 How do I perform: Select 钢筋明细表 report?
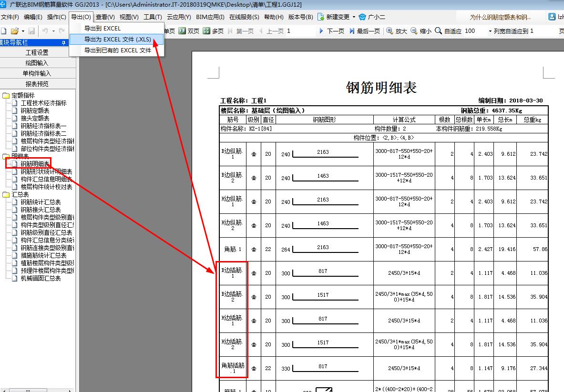35,164
